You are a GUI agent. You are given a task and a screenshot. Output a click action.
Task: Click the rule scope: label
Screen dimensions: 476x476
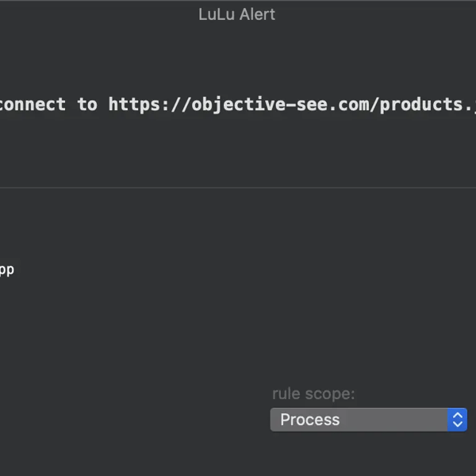point(313,394)
